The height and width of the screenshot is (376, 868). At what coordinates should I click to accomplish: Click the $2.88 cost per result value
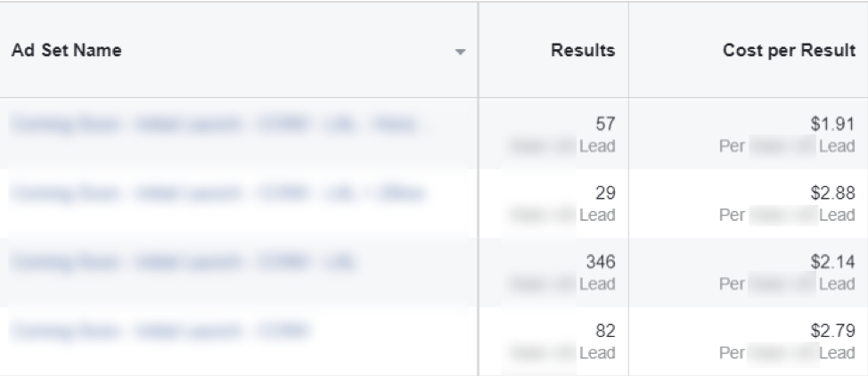(x=832, y=193)
